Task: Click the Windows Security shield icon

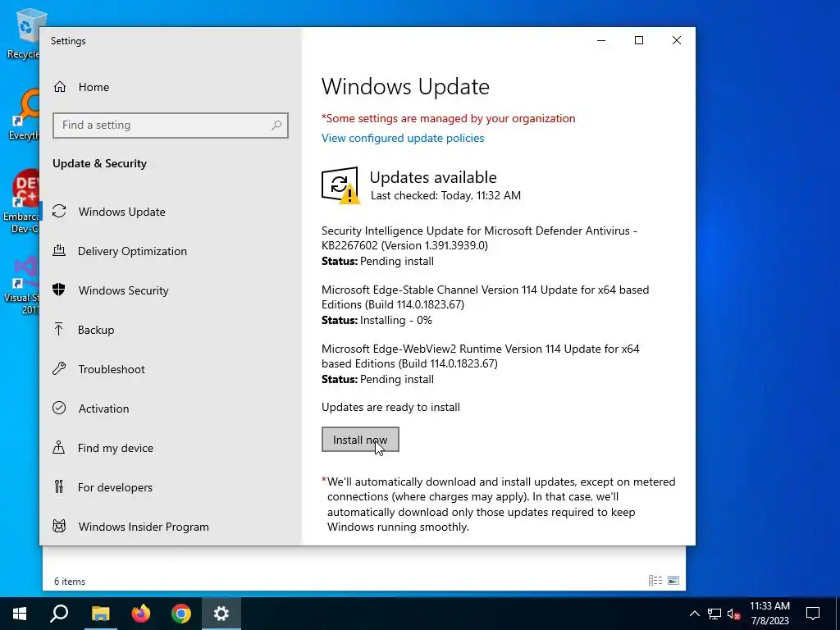Action: [59, 290]
